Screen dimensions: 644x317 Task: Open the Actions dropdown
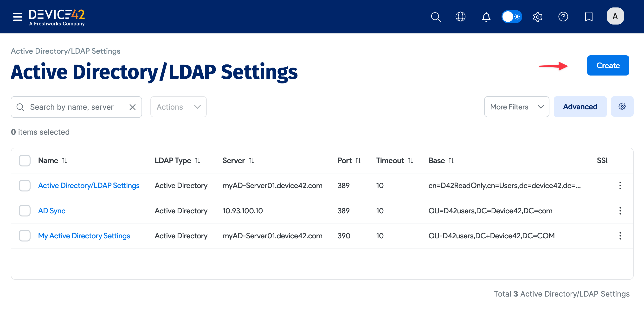pos(178,107)
